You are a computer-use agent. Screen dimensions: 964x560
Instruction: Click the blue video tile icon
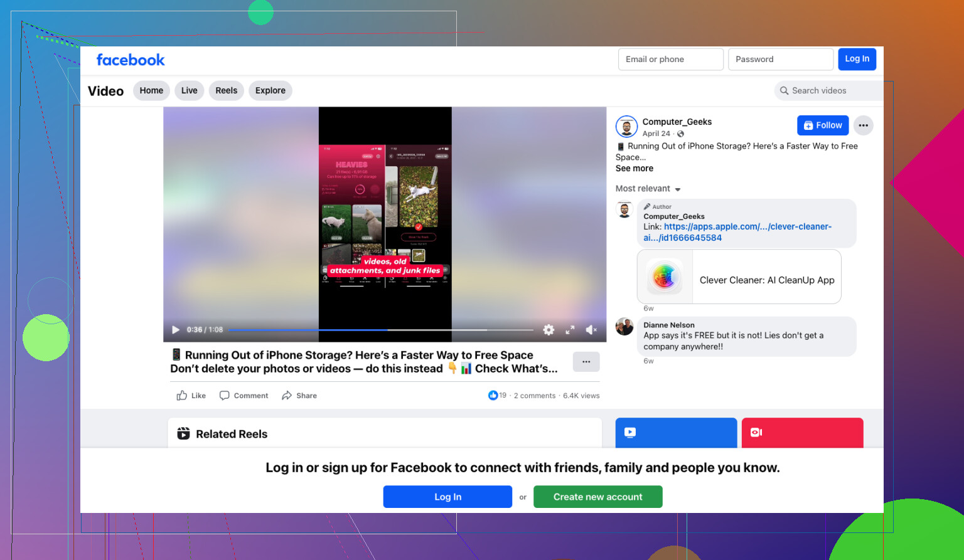(630, 432)
